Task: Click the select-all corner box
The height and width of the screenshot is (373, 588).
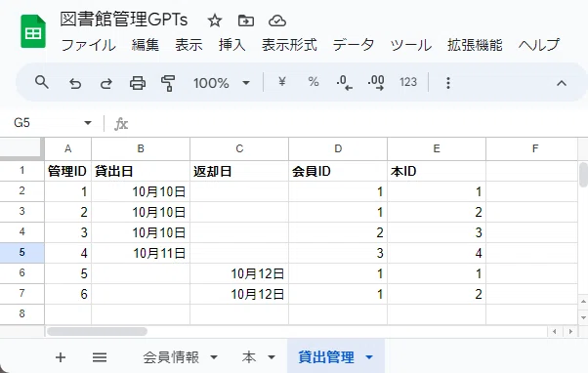Action: 22,148
